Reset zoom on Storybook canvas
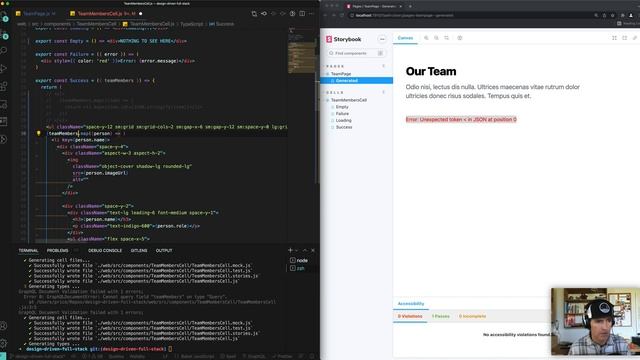640x360 pixels. [447, 38]
